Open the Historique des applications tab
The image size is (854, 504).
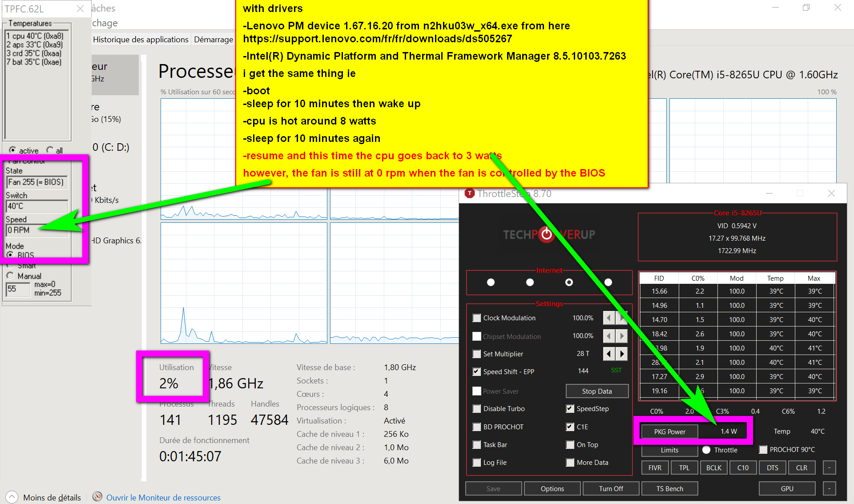(x=141, y=39)
